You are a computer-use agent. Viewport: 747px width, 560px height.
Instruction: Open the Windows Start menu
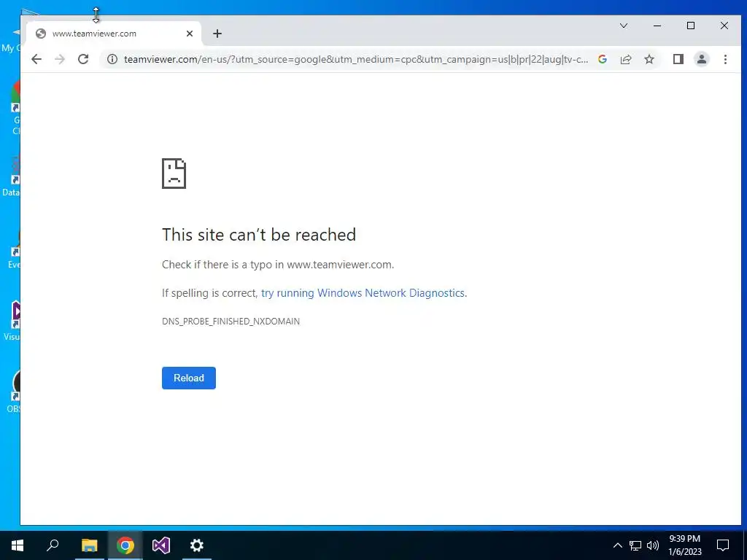(18, 545)
